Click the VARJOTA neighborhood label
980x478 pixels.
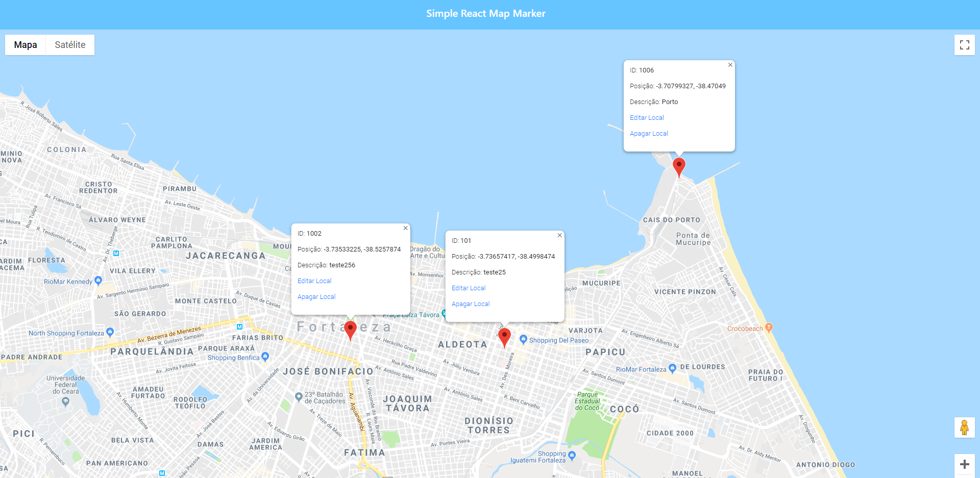585,331
